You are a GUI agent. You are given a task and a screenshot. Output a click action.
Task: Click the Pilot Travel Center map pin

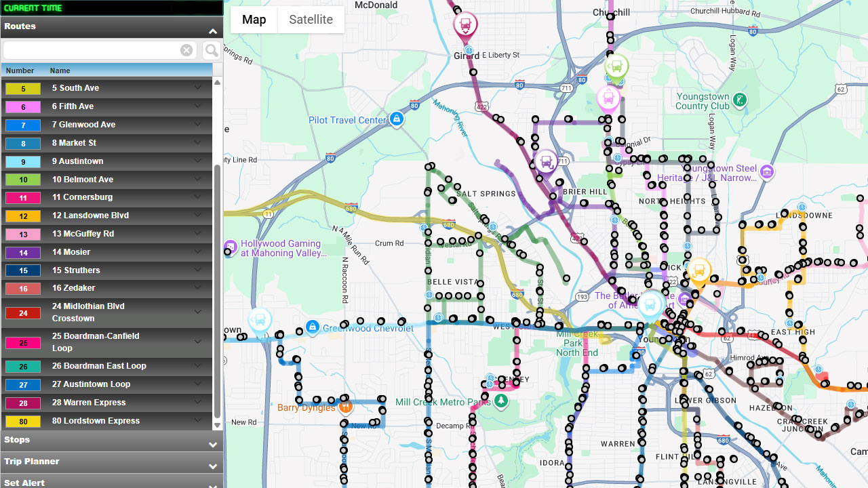coord(397,120)
